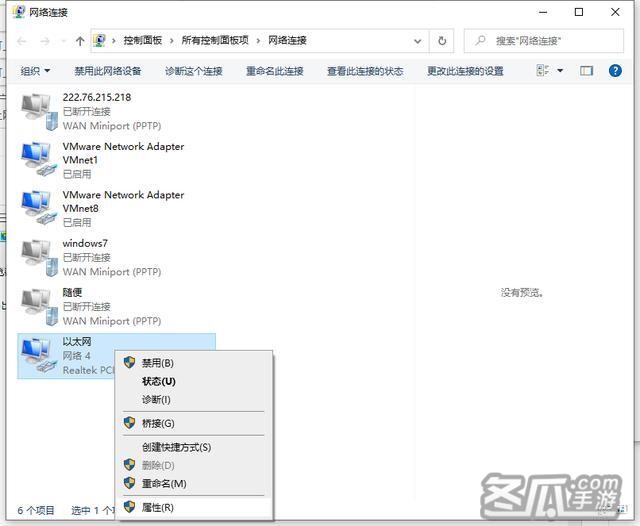Choose 桥接(G) from the context menu
The height and width of the screenshot is (526, 640).
(193, 423)
